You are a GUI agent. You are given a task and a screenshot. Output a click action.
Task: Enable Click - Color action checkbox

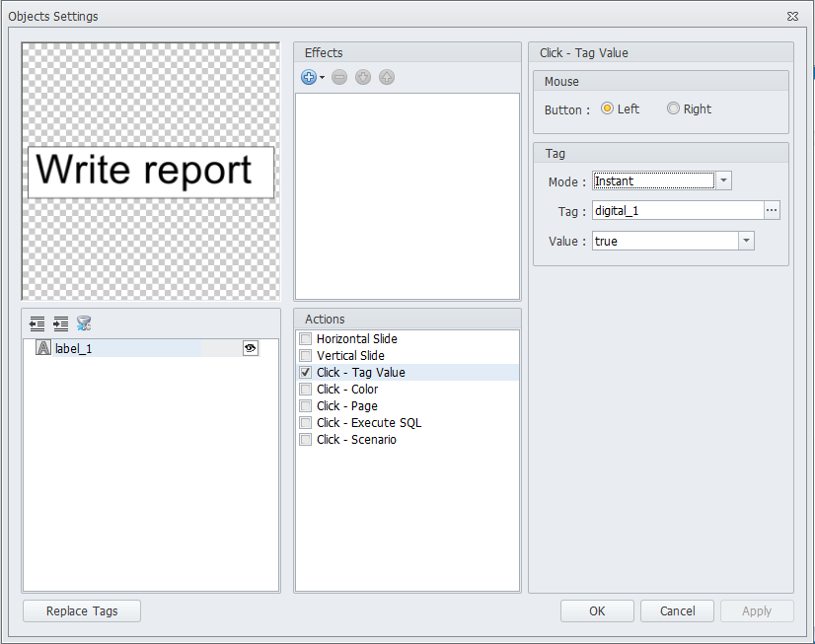[306, 389]
